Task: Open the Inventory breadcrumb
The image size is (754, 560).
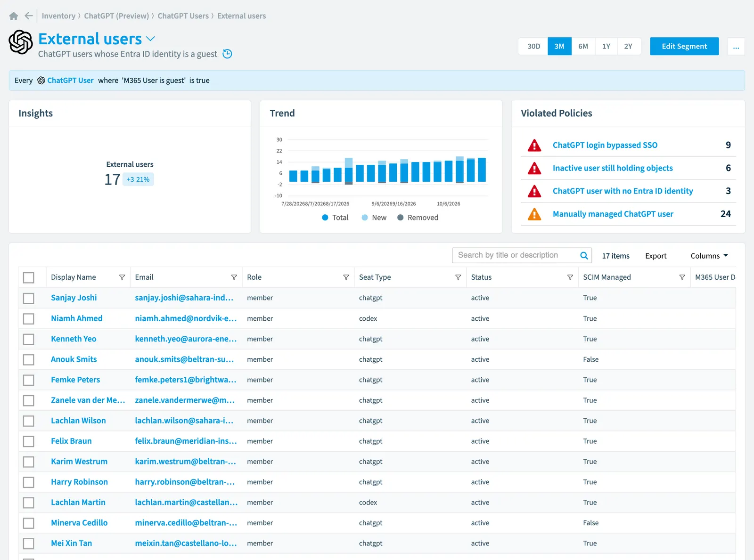Action: (x=58, y=16)
